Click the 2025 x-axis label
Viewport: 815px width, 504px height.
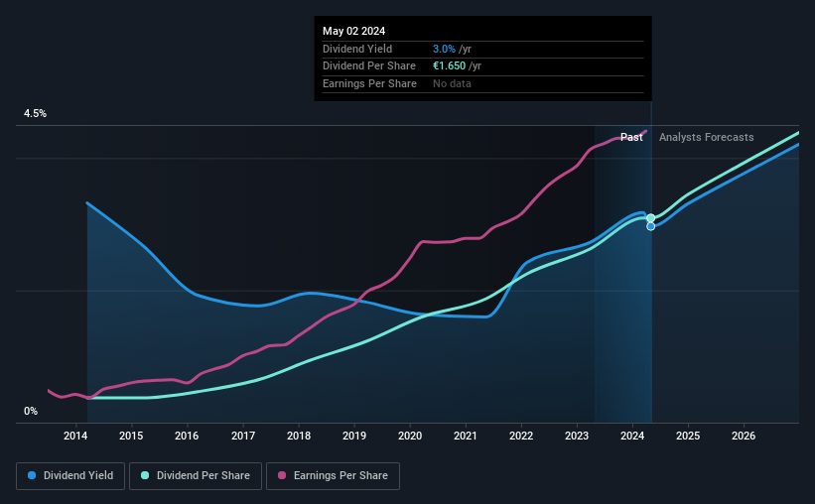click(x=688, y=436)
